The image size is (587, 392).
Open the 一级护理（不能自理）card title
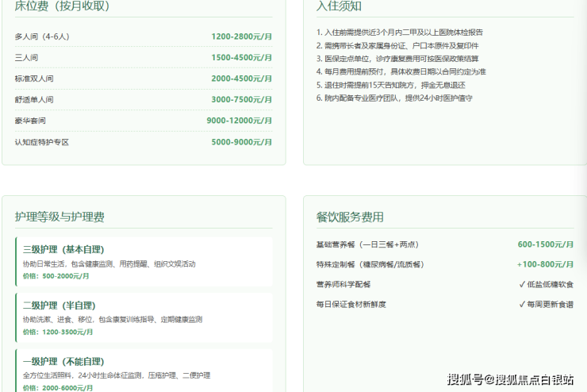[x=63, y=362]
